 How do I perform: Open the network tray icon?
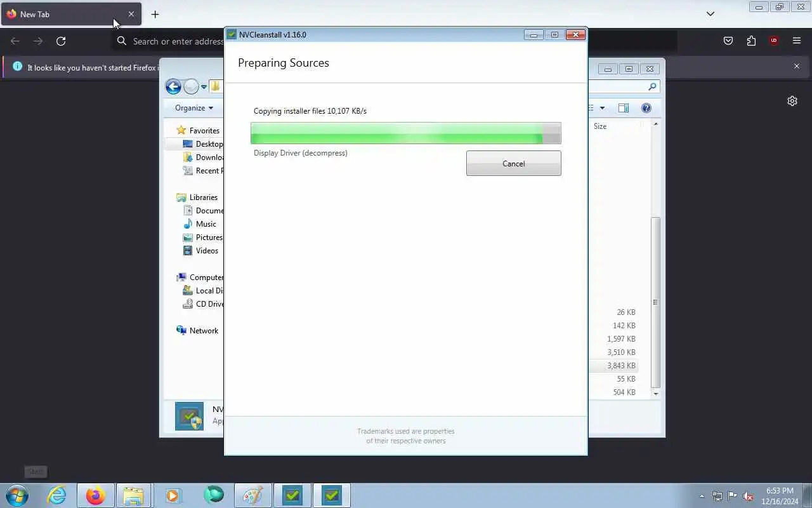717,496
